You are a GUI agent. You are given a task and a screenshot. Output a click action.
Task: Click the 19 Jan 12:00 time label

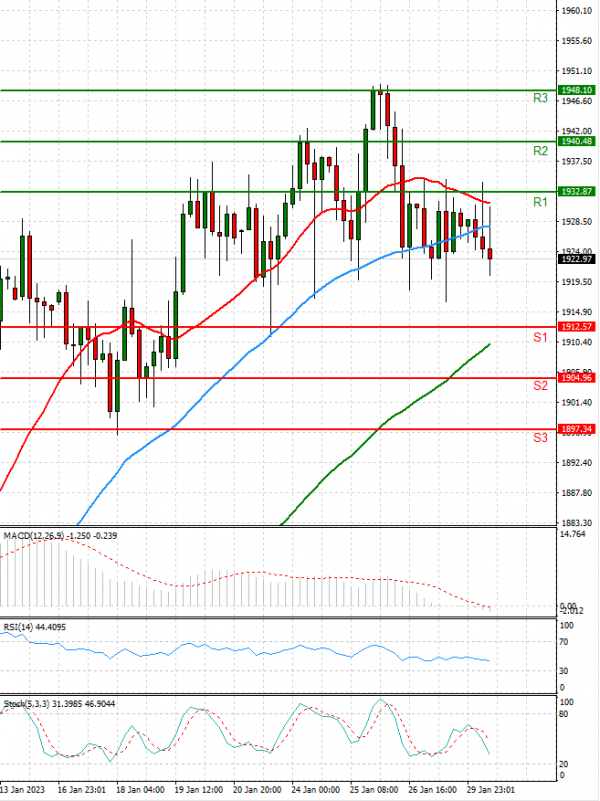(x=199, y=790)
